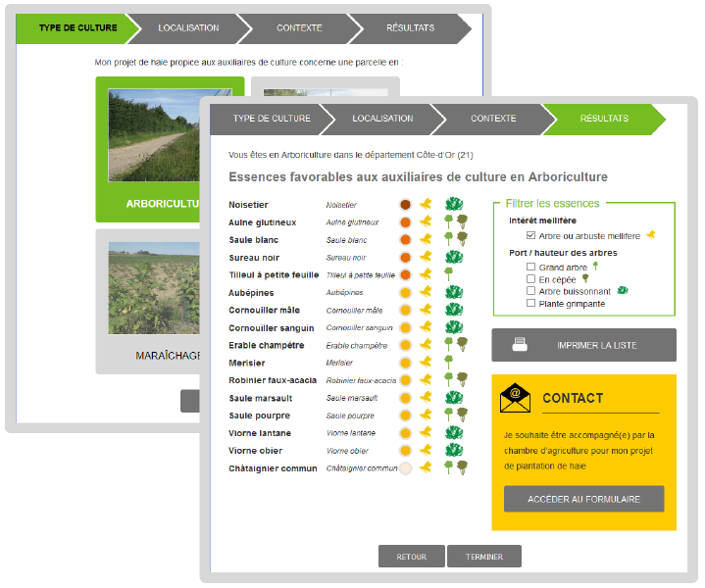The width and height of the screenshot is (705, 588).
Task: Click the printer icon on Imprimer la liste
Action: [520, 344]
